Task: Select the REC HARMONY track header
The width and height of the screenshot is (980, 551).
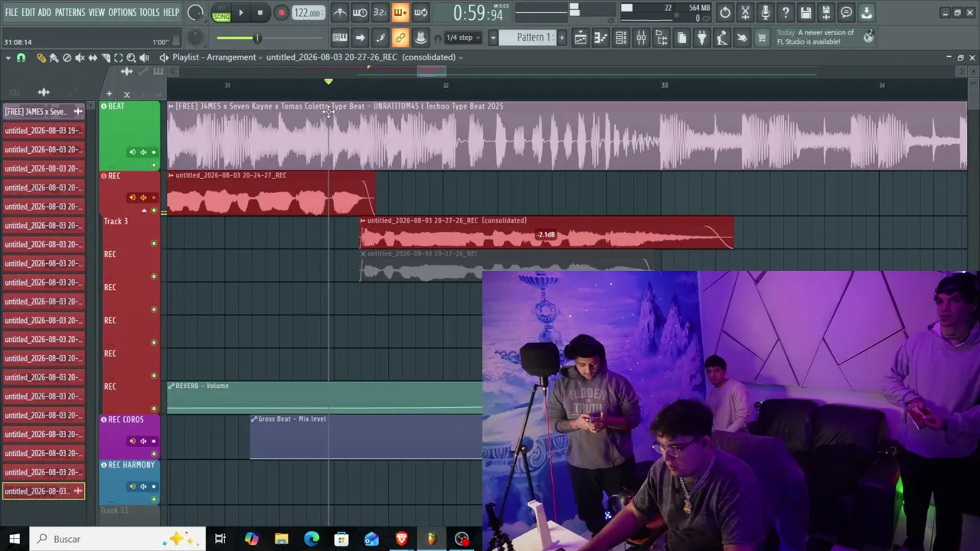Action: click(130, 482)
